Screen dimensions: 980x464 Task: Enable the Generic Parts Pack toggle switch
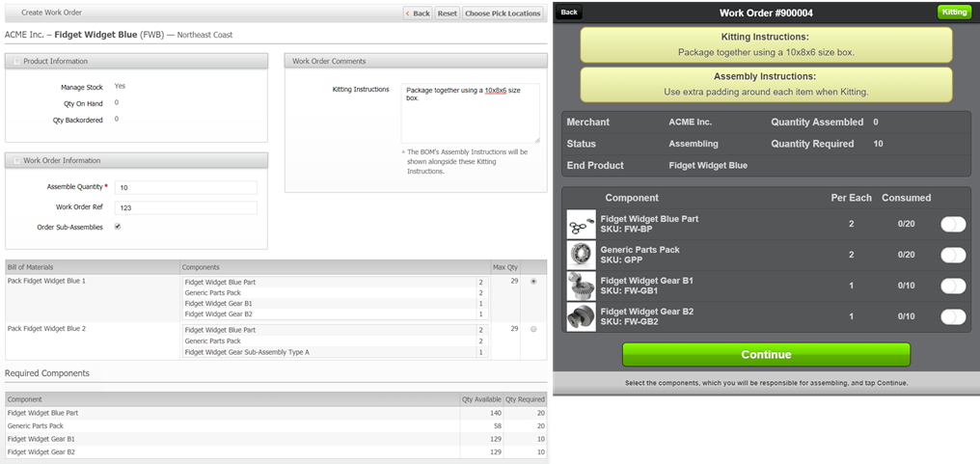tap(953, 255)
